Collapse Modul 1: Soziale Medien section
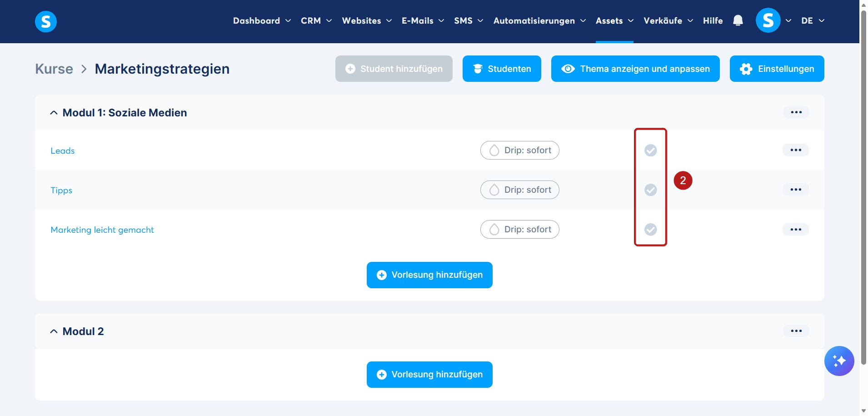 (x=54, y=113)
